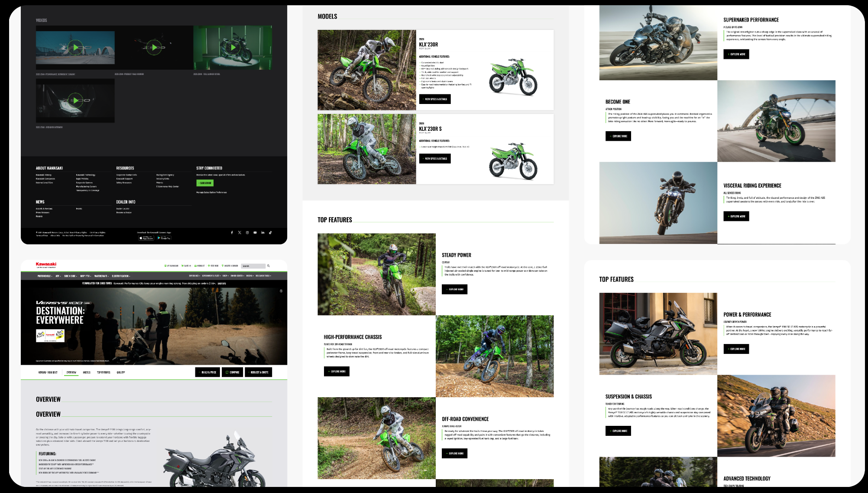Open the Instagram icon in the footer
The width and height of the screenshot is (868, 493).
247,233
